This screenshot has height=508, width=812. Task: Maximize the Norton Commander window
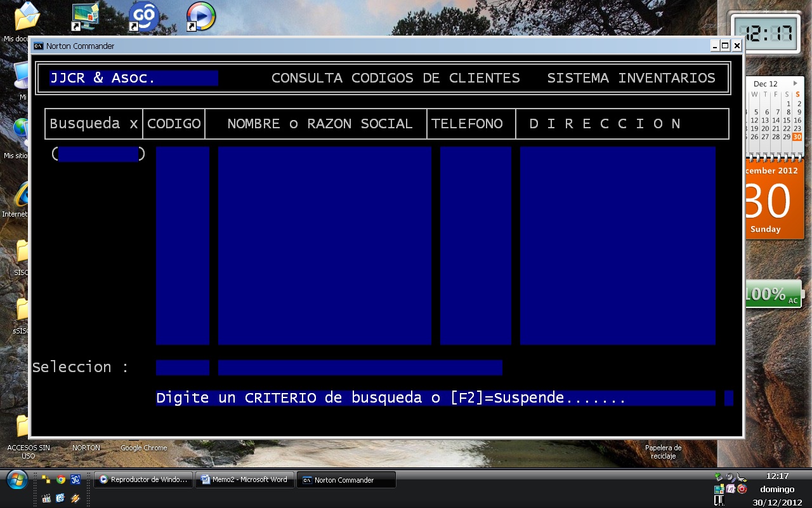(725, 46)
